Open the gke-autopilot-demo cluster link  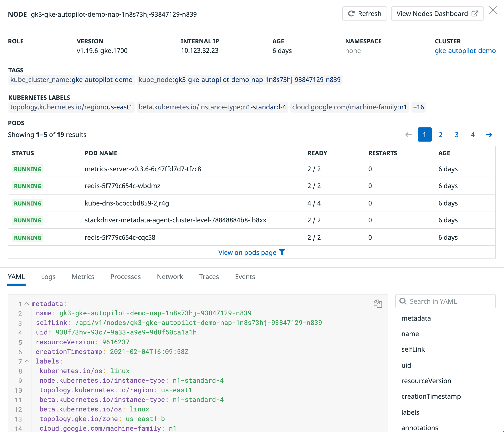click(465, 51)
